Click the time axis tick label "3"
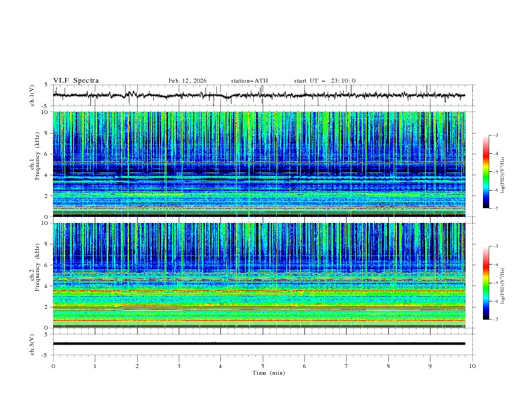The image size is (532, 411). coord(179,366)
